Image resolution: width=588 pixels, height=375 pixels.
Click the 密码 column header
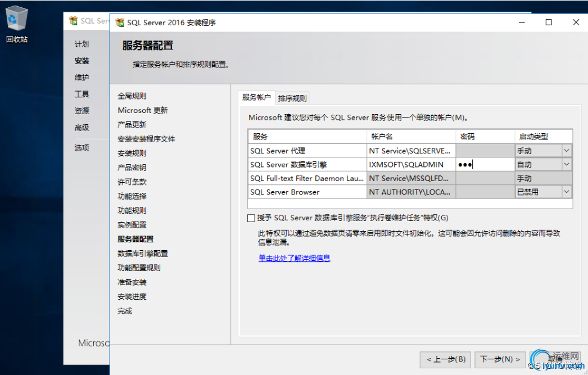485,137
